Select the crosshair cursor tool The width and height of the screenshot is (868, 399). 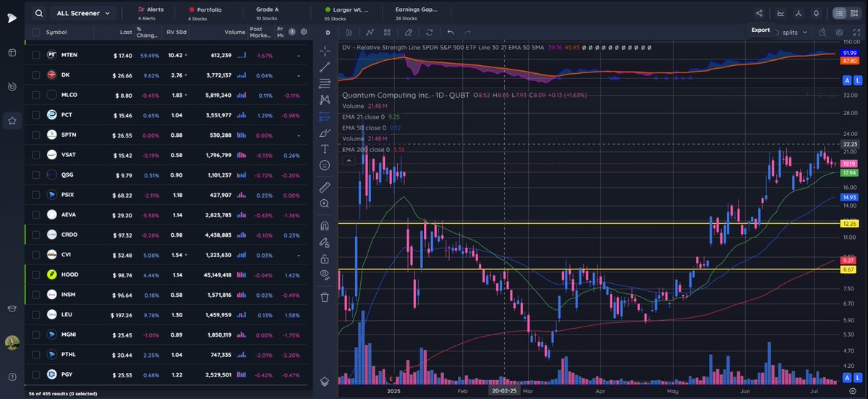point(325,51)
